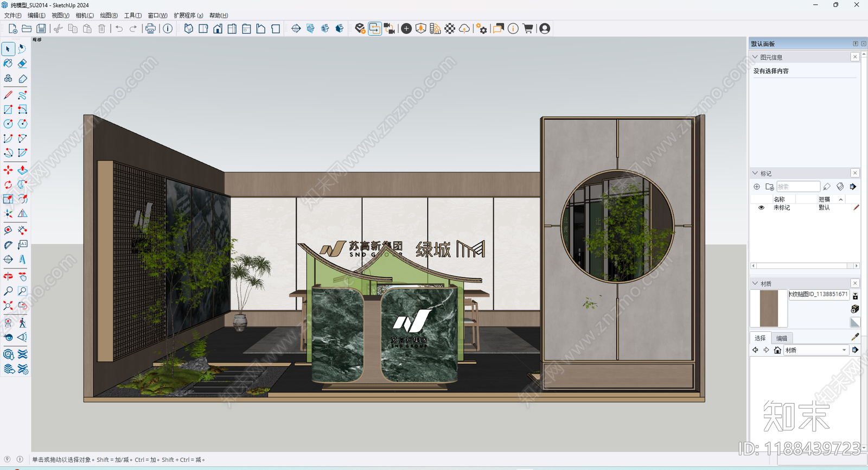Open the 文件(F) menu
This screenshot has width=868, height=470.
[x=13, y=15]
